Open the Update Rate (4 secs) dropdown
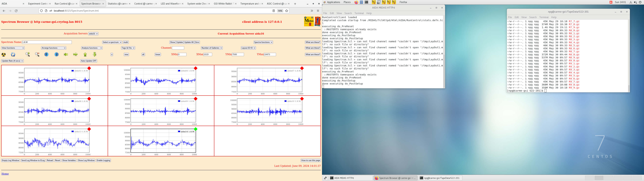644x181 pixels. (12, 61)
